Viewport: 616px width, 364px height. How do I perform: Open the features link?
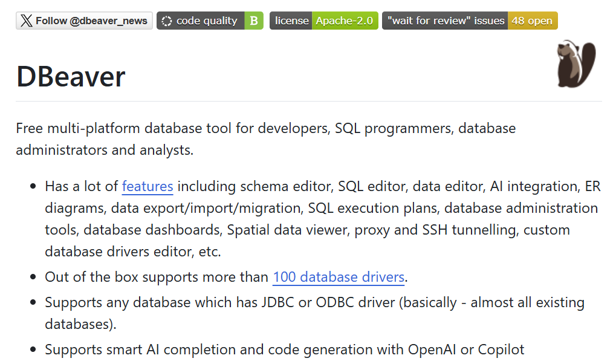point(148,186)
